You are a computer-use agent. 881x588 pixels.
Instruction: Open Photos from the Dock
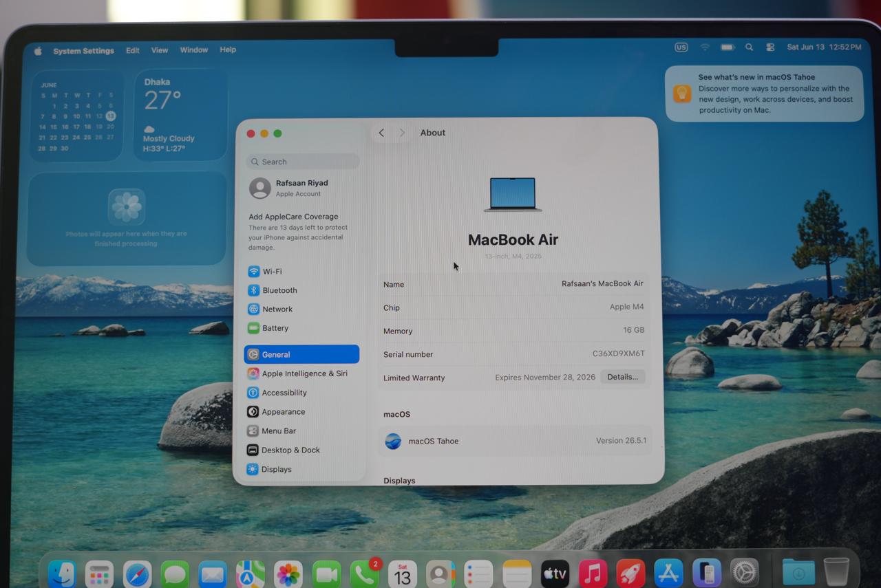point(288,574)
